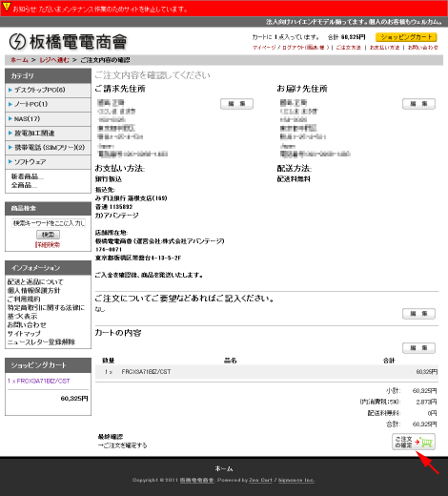Edit the order comments section
This screenshot has height=496, width=448.
pyautogui.click(x=418, y=314)
